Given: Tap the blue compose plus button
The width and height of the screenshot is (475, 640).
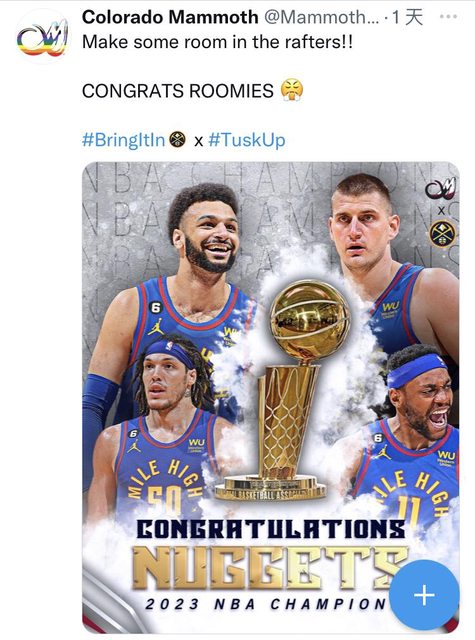Looking at the screenshot, I should point(424,594).
